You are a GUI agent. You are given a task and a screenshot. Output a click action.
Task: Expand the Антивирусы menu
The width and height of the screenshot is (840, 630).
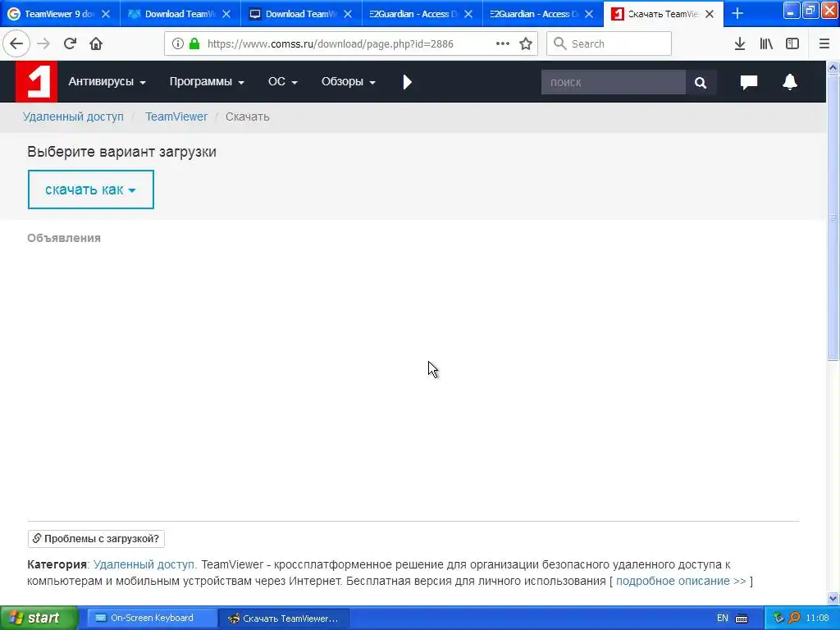pyautogui.click(x=107, y=81)
